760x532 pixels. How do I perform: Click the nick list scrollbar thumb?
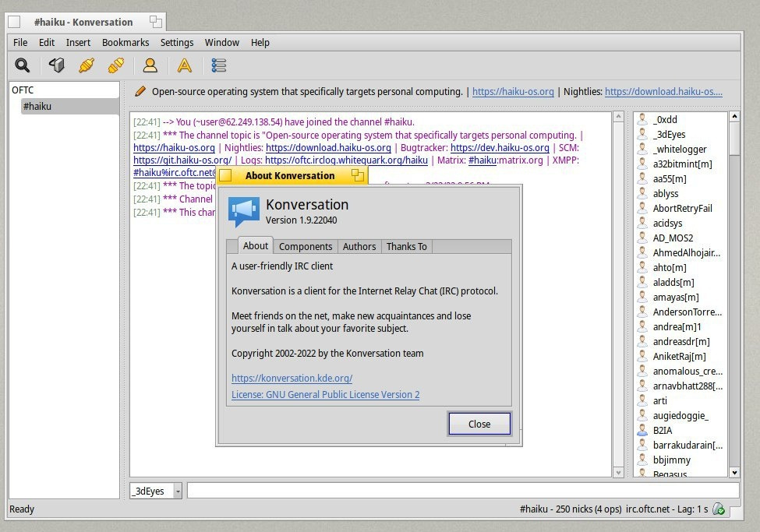[734, 138]
